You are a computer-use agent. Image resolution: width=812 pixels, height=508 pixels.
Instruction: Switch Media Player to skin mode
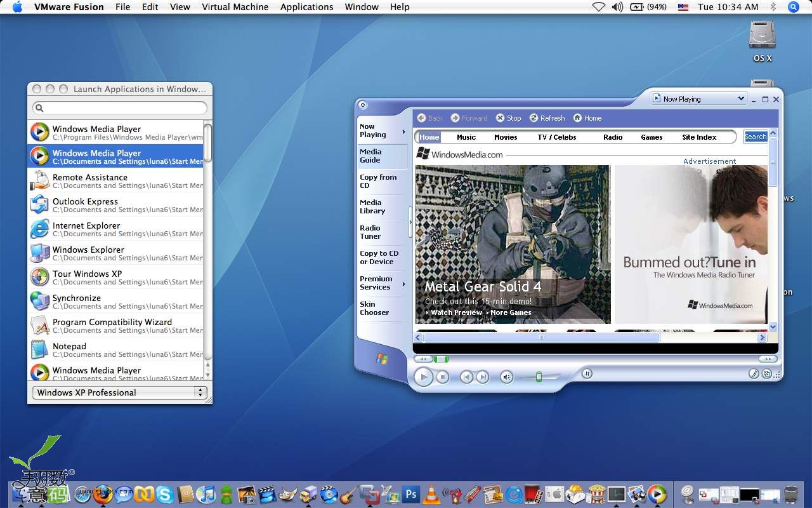(767, 374)
